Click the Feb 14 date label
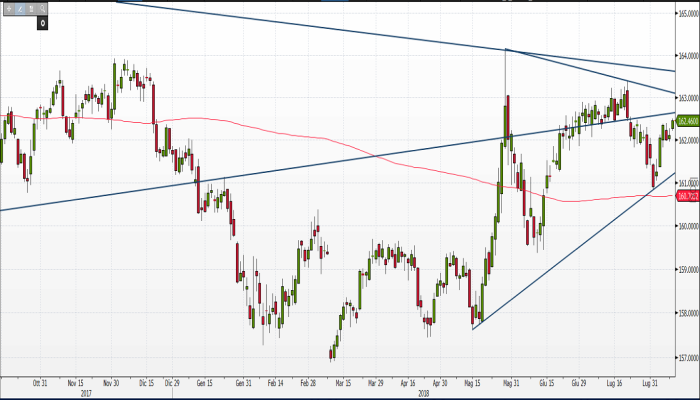 (x=273, y=382)
